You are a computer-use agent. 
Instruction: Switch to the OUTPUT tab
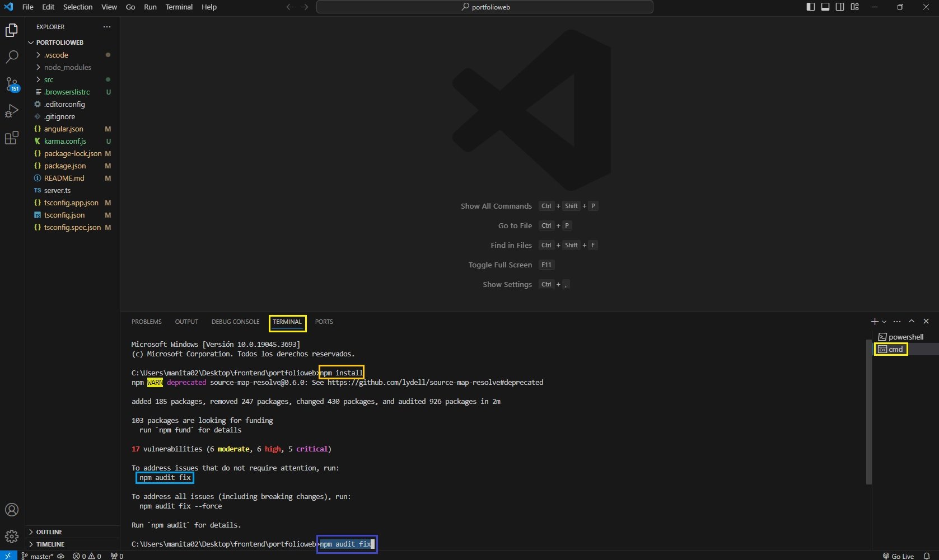point(186,322)
